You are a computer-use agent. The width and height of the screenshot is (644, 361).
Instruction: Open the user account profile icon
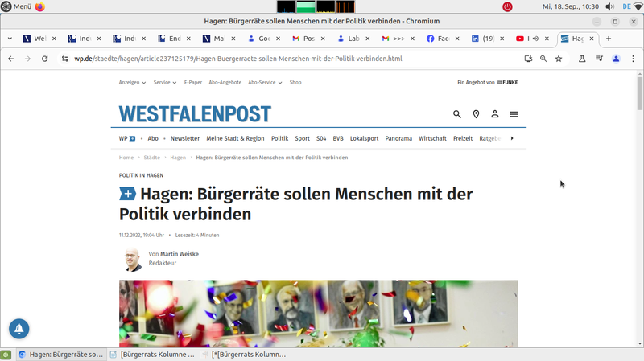(x=495, y=114)
